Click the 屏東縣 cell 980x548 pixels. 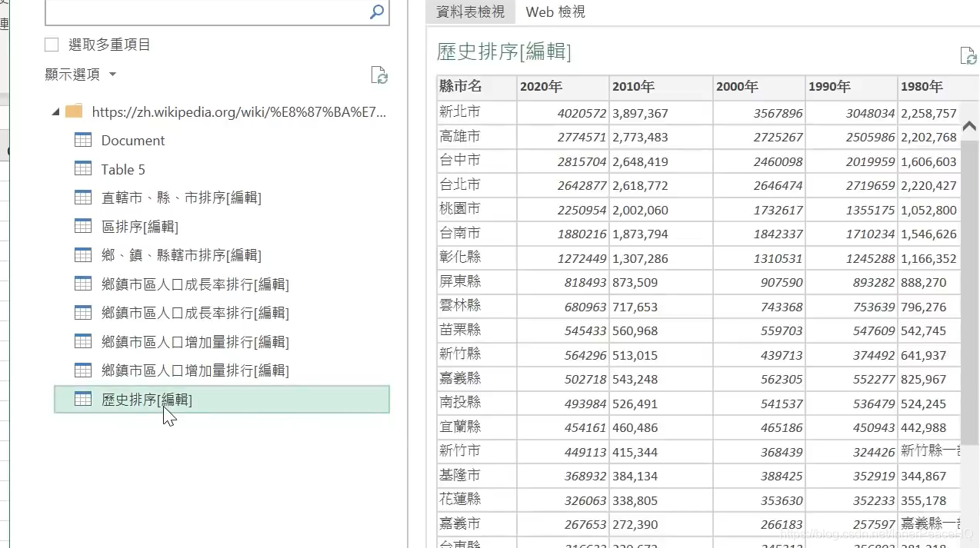point(476,282)
